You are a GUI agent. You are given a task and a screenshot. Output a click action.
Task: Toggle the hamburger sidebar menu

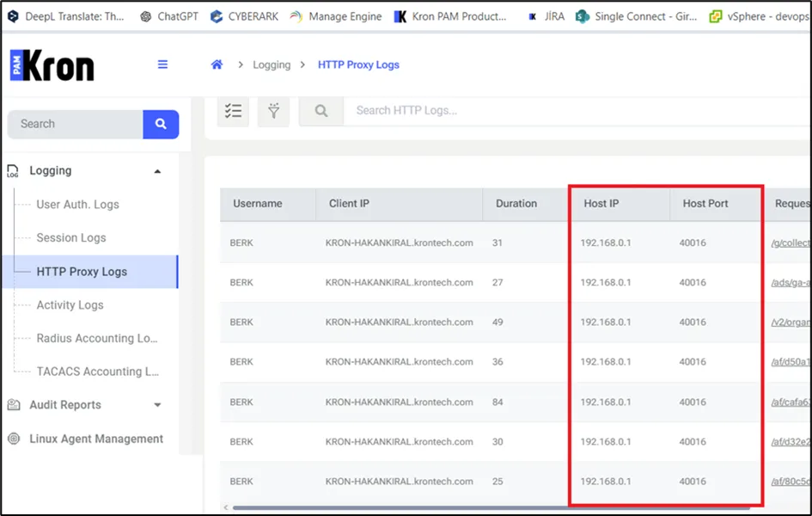point(162,64)
